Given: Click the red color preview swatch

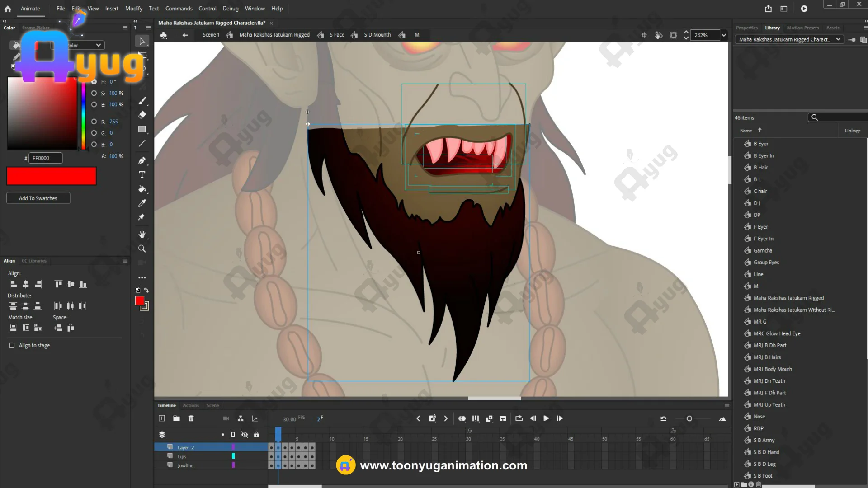Looking at the screenshot, I should click(52, 176).
